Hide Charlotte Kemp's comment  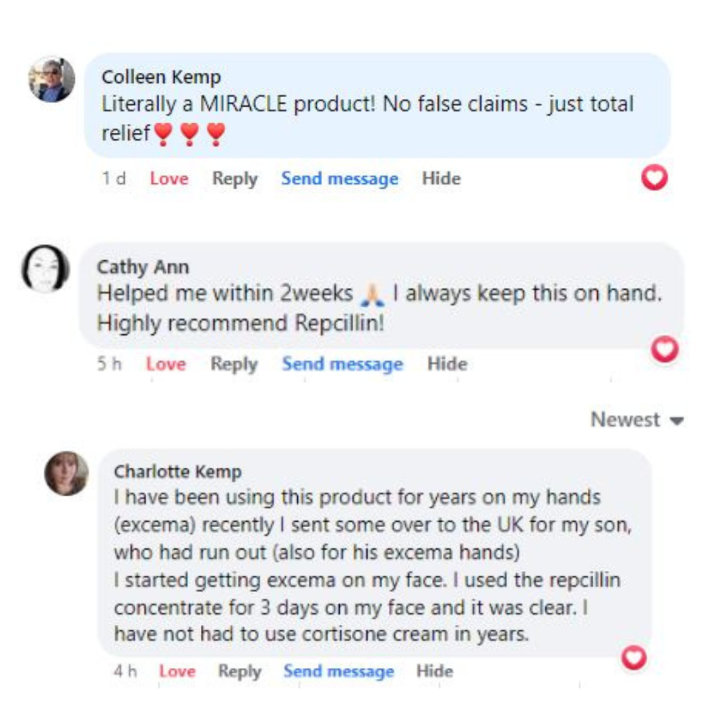[x=435, y=671]
